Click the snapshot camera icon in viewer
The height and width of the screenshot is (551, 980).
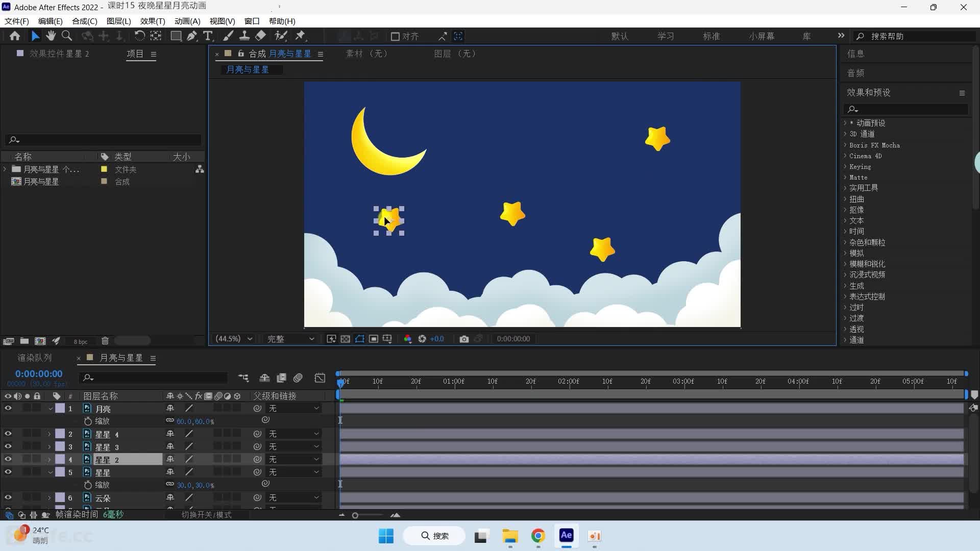tap(463, 339)
